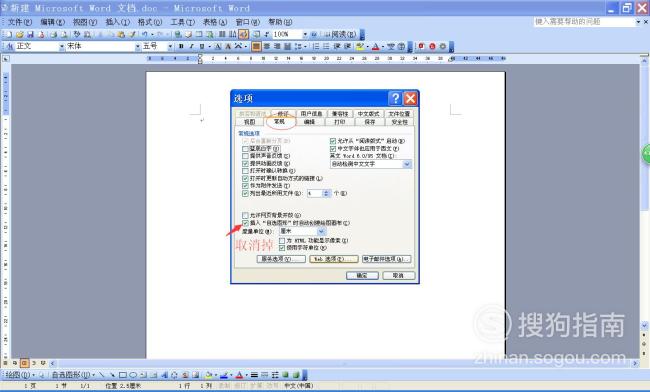Click the Undo arrow icon

[x=145, y=34]
